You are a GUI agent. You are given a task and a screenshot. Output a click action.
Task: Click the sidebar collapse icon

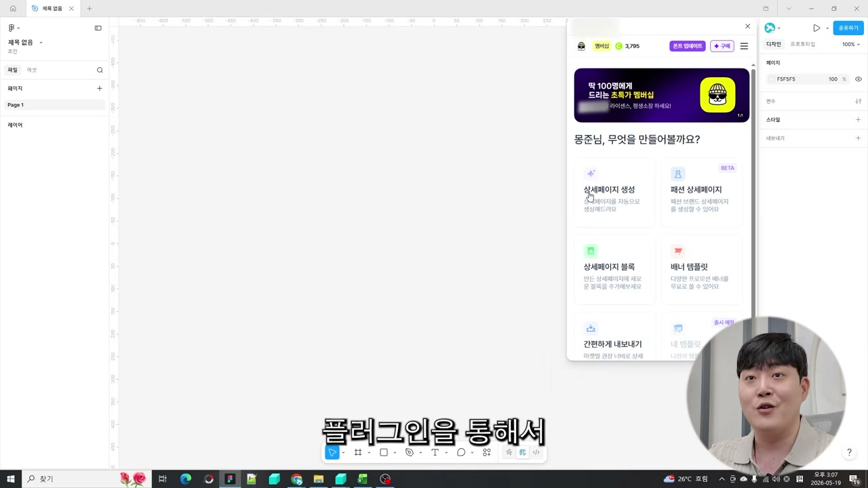coord(98,28)
